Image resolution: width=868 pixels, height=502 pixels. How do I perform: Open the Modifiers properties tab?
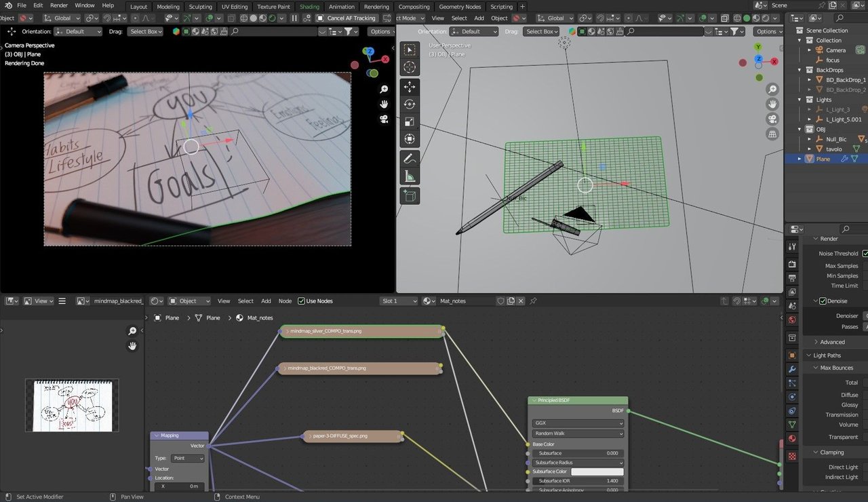(x=792, y=369)
